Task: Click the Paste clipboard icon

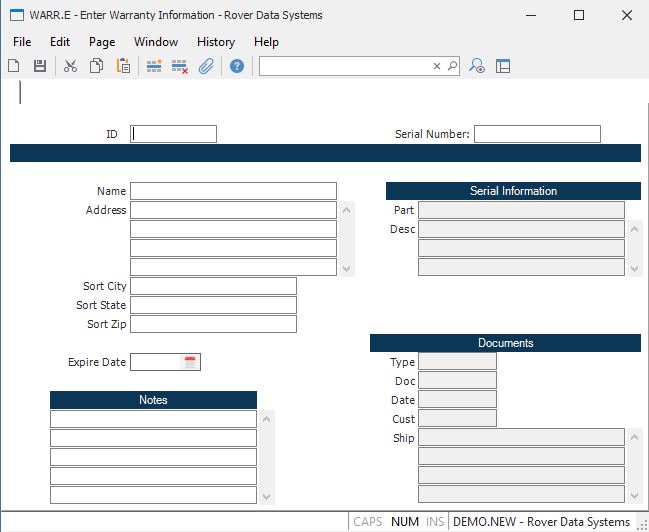Action: point(123,66)
